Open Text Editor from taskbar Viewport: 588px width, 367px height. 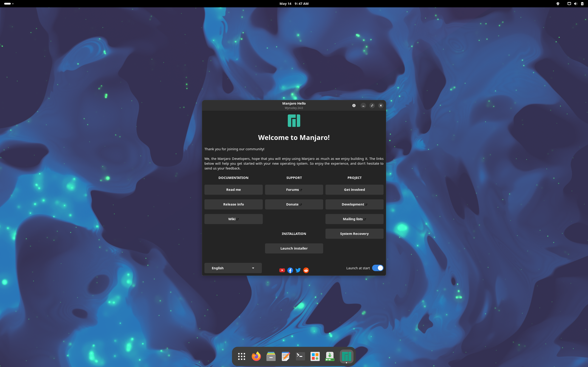click(286, 356)
